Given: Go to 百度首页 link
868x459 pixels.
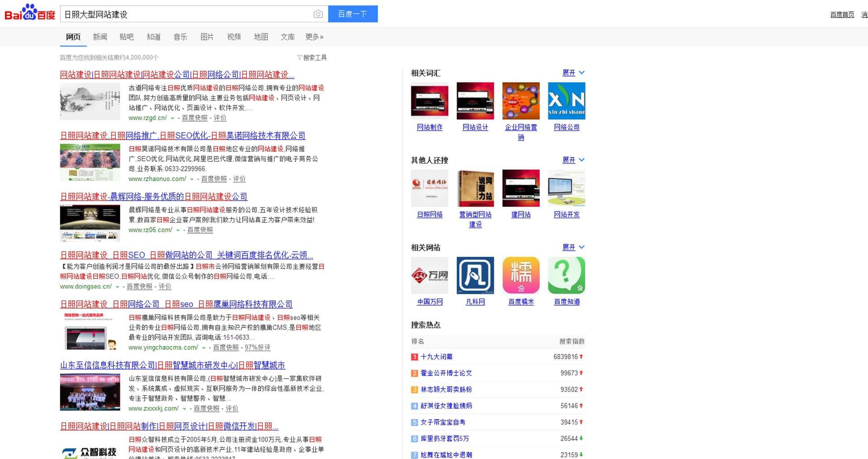Looking at the screenshot, I should click(x=842, y=14).
